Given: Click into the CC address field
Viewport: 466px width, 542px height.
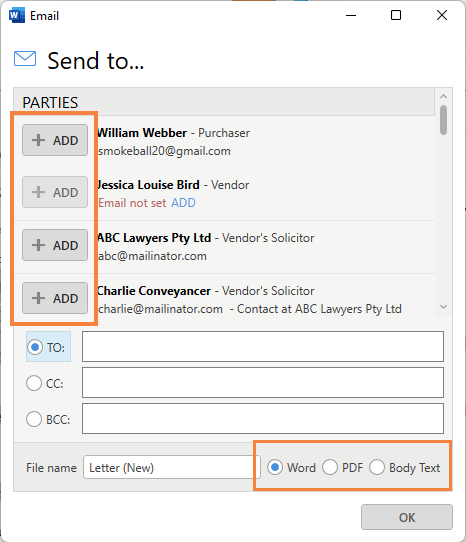Looking at the screenshot, I should (263, 383).
